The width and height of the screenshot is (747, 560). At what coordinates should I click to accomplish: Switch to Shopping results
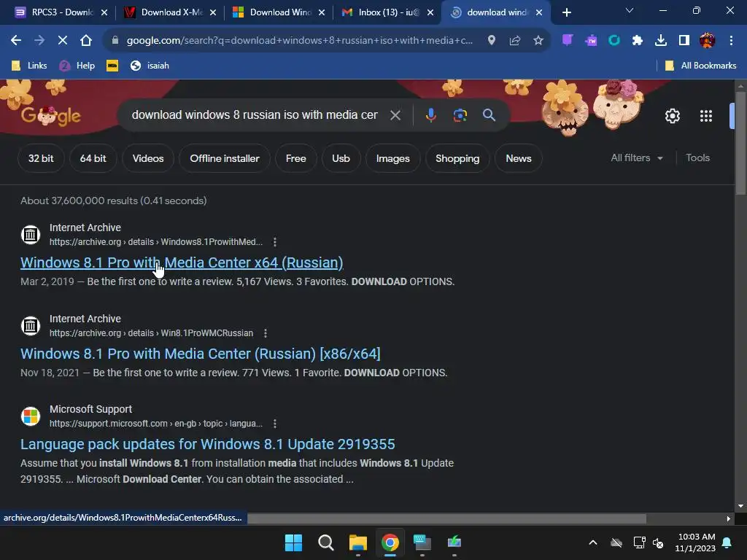pos(457,158)
